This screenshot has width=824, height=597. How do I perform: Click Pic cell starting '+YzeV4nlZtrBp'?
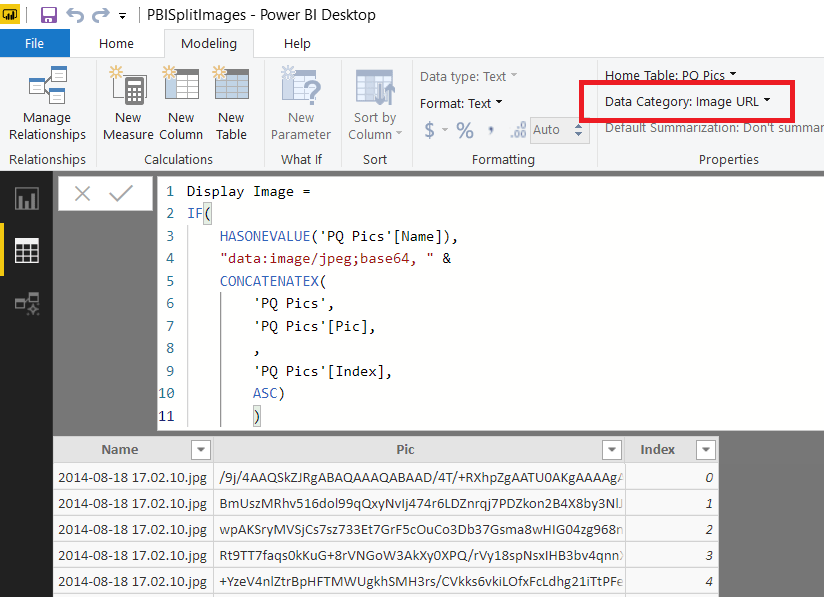[419, 581]
